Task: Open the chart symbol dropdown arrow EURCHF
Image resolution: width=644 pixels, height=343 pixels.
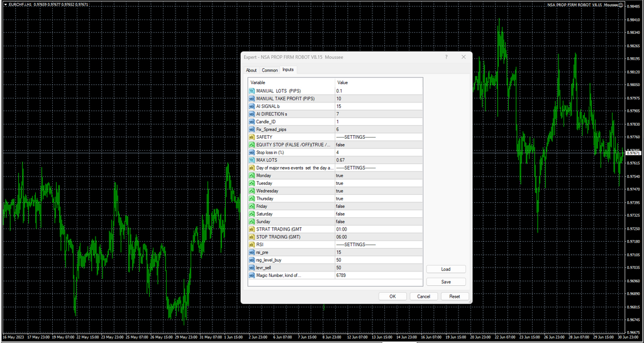Action: point(5,4)
